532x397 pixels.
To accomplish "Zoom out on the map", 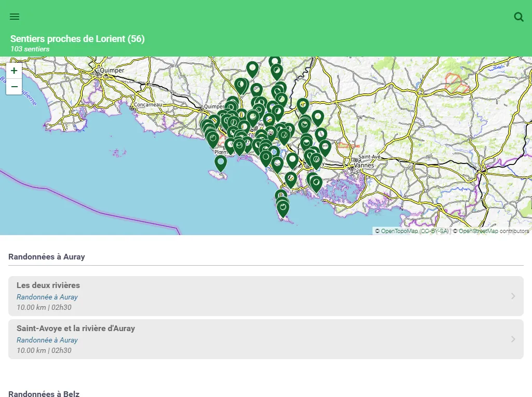I will 14,87.
